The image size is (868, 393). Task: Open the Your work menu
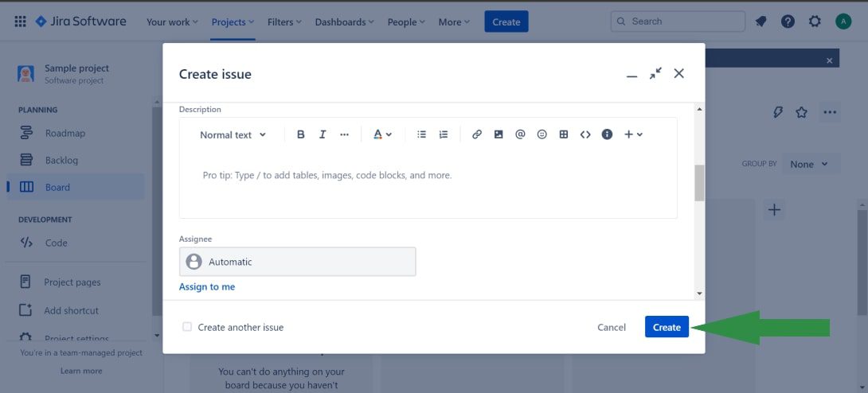pos(172,22)
